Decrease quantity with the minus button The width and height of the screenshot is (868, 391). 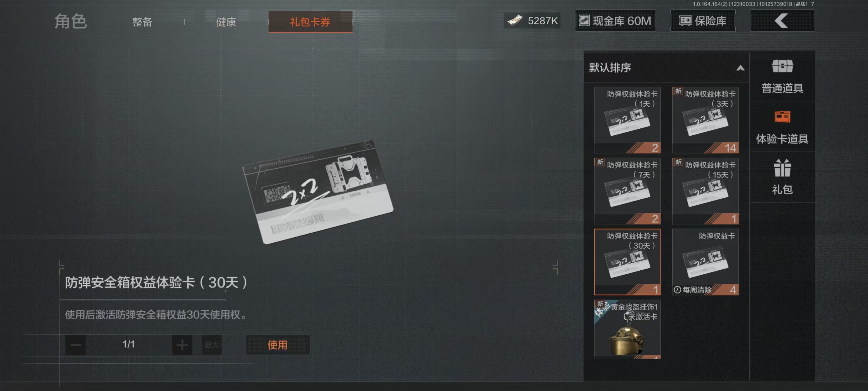pos(75,345)
